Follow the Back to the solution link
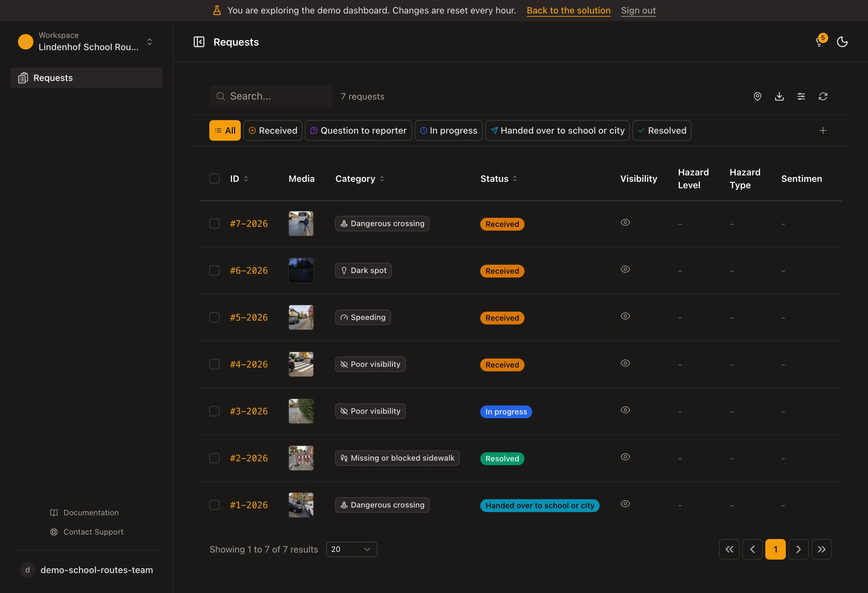 click(x=569, y=11)
